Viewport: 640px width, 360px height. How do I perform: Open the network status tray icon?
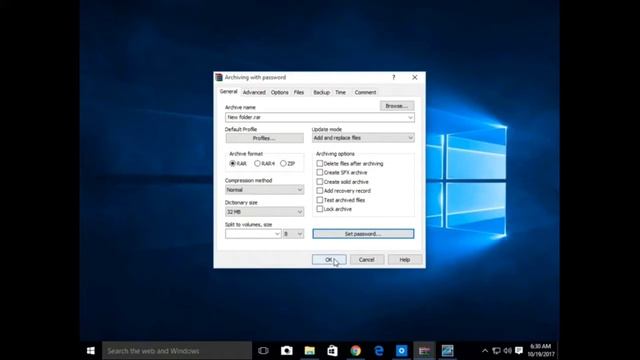coord(496,351)
